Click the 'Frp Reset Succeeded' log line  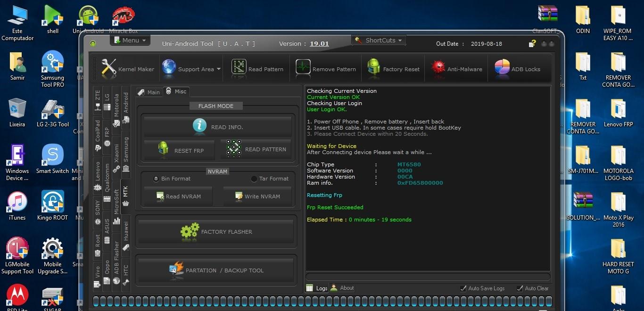[x=335, y=207]
